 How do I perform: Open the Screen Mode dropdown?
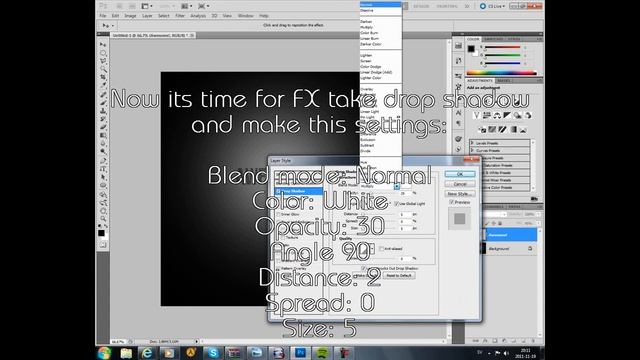coord(208,6)
